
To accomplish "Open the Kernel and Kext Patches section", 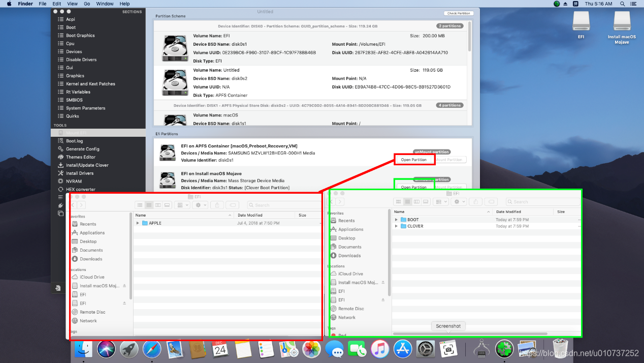I will pos(90,84).
